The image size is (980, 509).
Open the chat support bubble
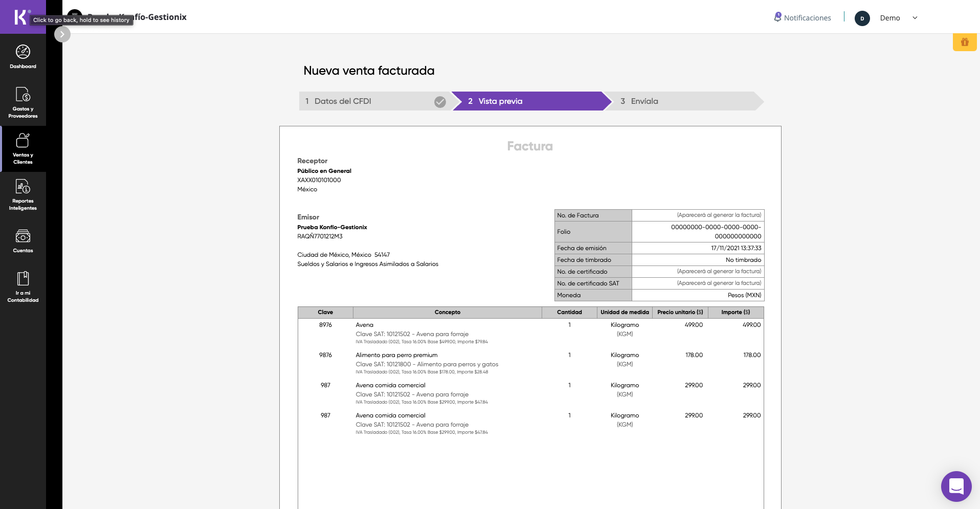coord(956,486)
